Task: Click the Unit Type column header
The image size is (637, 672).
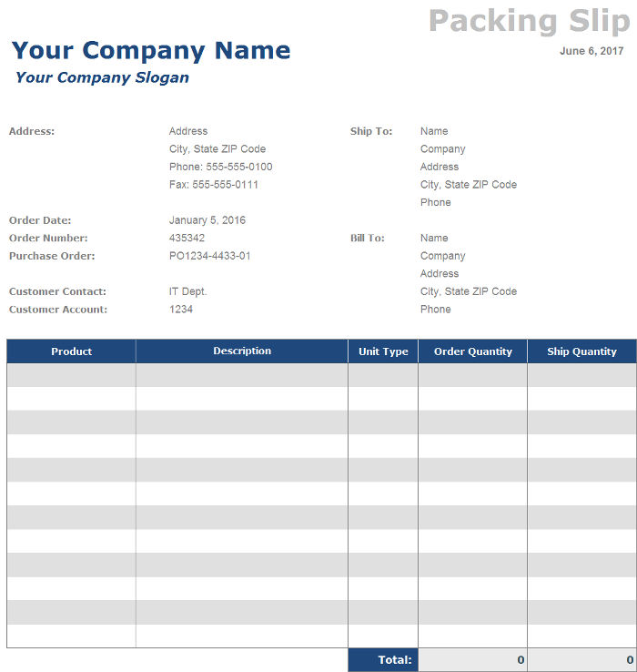Action: [x=383, y=351]
